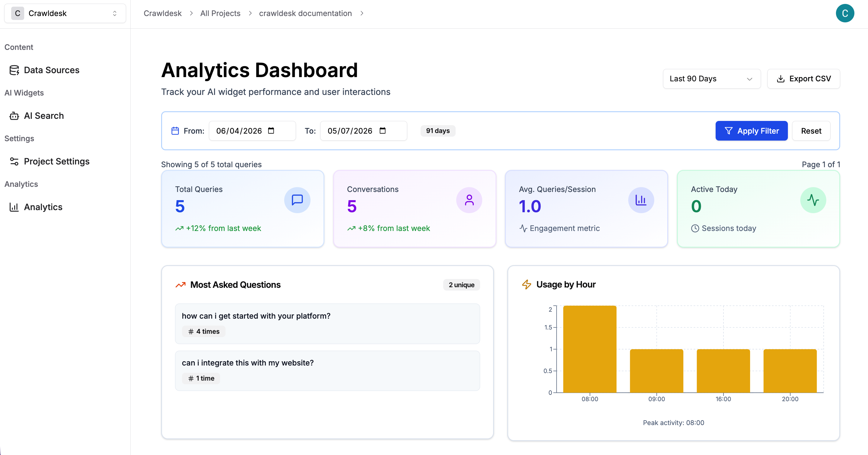The image size is (868, 455).
Task: Open the To date picker icon
Action: [x=382, y=130]
